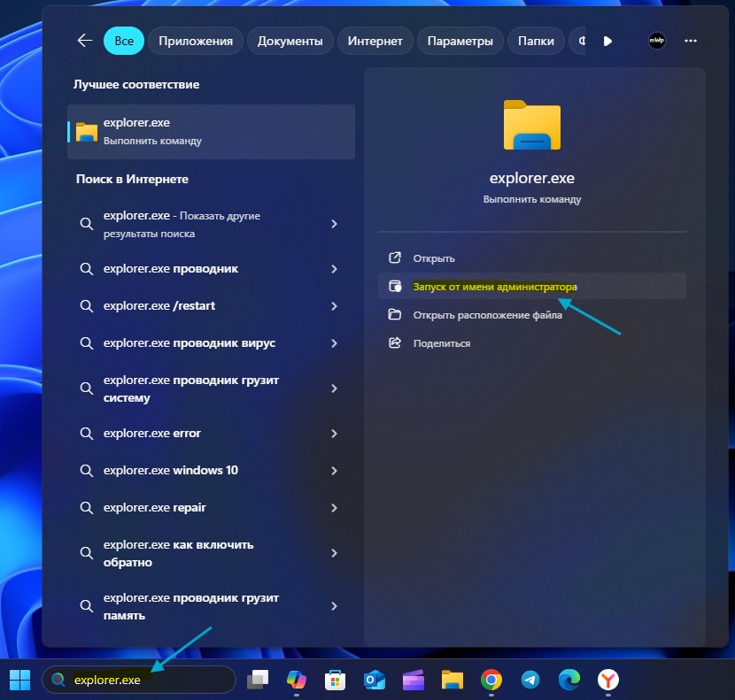Screen dimensions: 735x700
Task: Expand chevron for 'Показать другие результаты поиска'
Action: tap(334, 224)
